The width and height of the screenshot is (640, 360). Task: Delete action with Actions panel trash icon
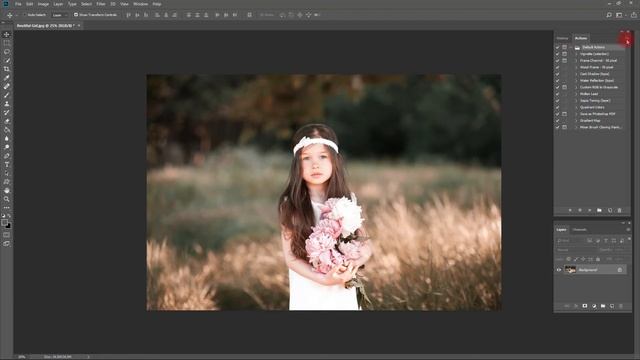tap(619, 210)
